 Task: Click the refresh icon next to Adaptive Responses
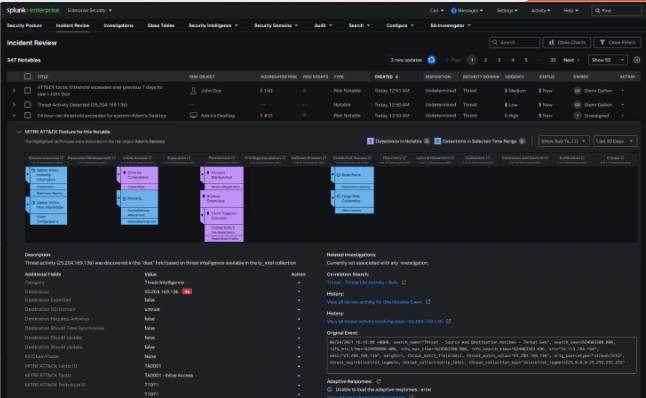[x=378, y=382]
